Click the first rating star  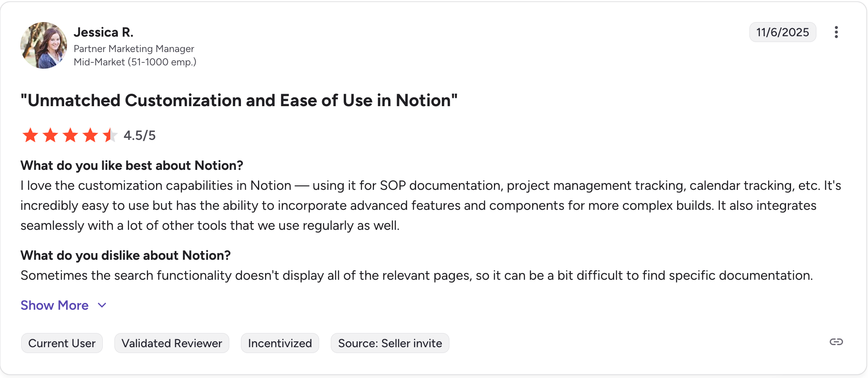(x=30, y=135)
